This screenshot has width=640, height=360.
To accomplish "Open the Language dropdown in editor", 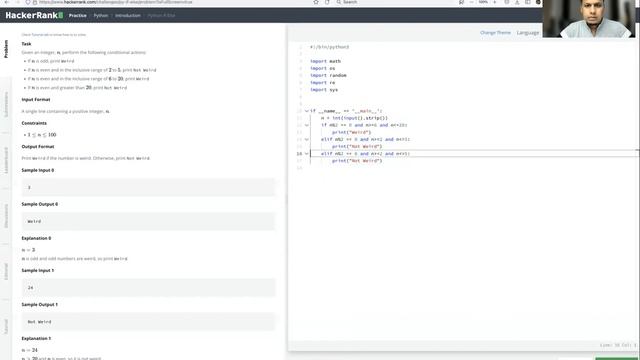I will pyautogui.click(x=527, y=33).
